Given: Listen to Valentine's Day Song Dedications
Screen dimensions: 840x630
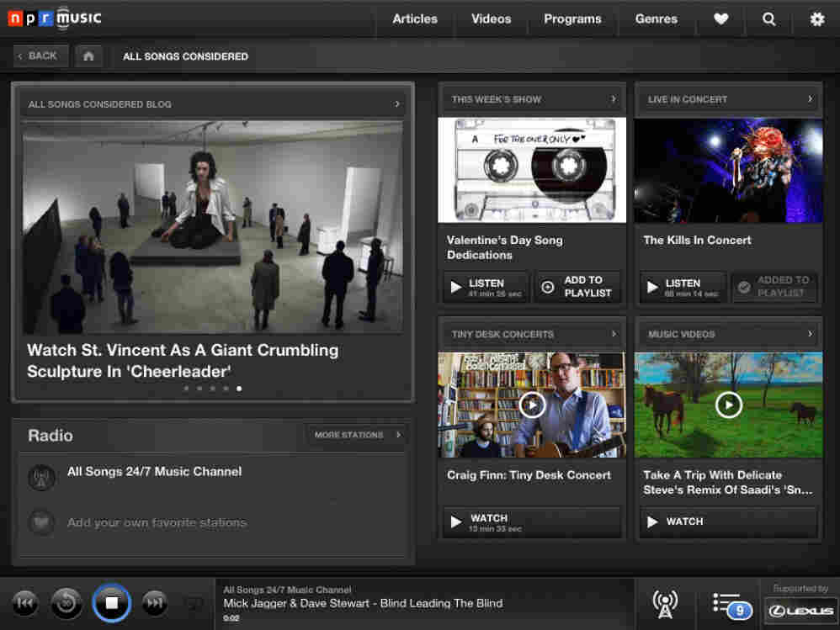Looking at the screenshot, I should pos(486,287).
